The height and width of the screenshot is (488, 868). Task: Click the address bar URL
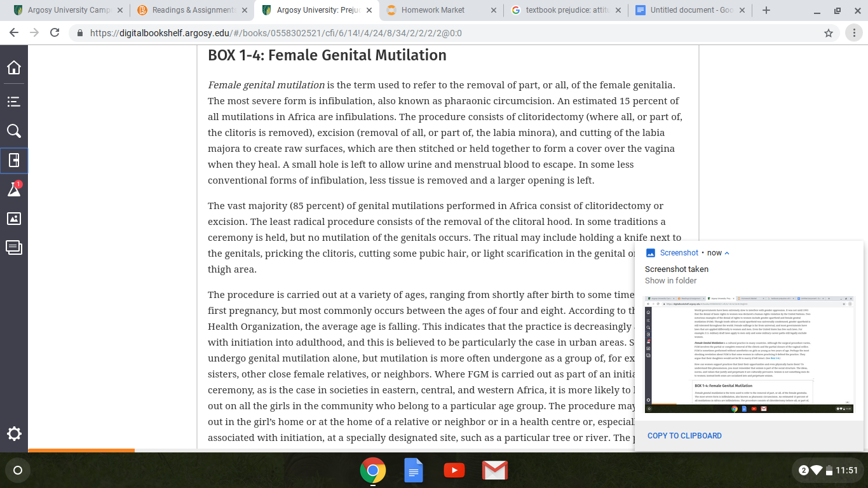click(276, 33)
